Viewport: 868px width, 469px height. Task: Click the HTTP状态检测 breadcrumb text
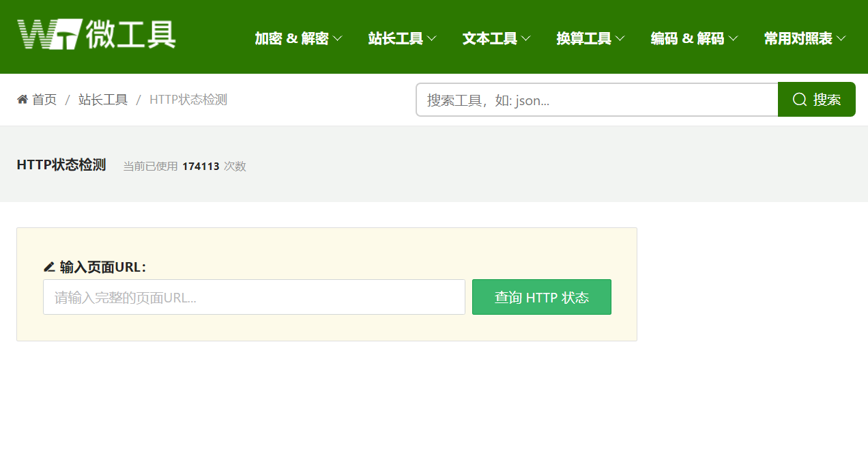188,100
